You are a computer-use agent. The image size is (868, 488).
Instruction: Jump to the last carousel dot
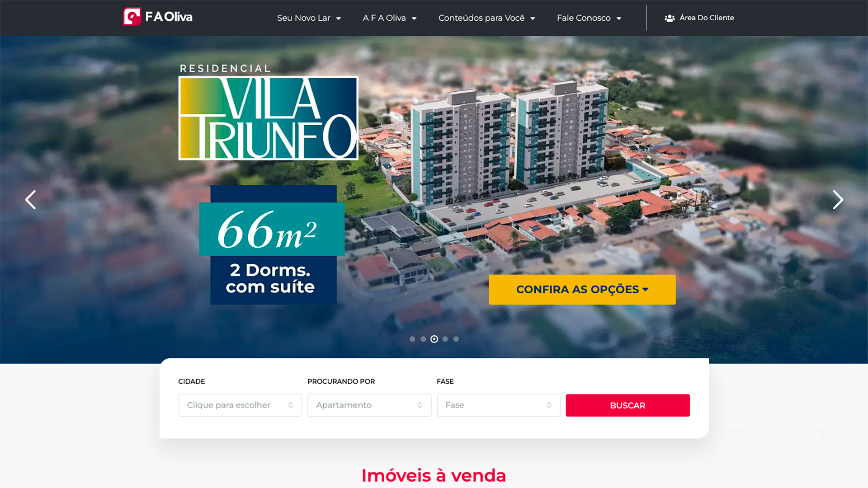(x=456, y=339)
